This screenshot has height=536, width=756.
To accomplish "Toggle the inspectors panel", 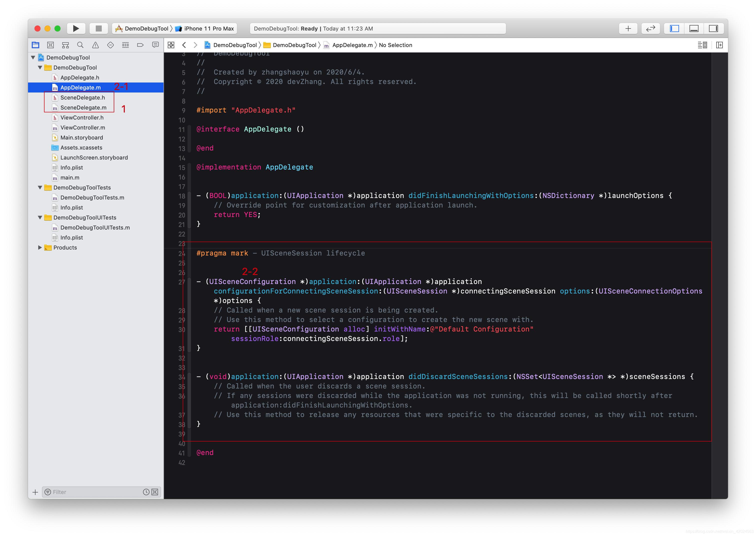I will [x=713, y=28].
